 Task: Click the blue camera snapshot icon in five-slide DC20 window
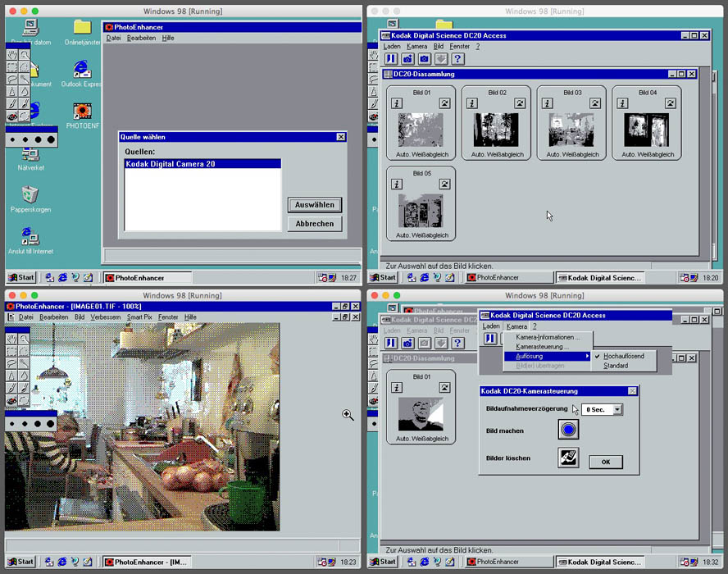pos(425,59)
